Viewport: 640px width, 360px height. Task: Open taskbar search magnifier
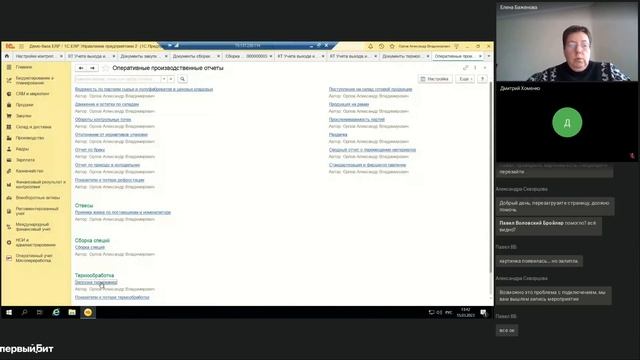click(24, 312)
